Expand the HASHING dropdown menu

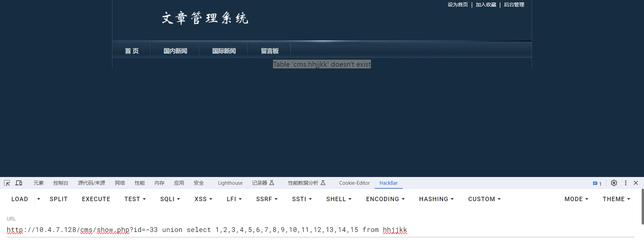pos(436,199)
